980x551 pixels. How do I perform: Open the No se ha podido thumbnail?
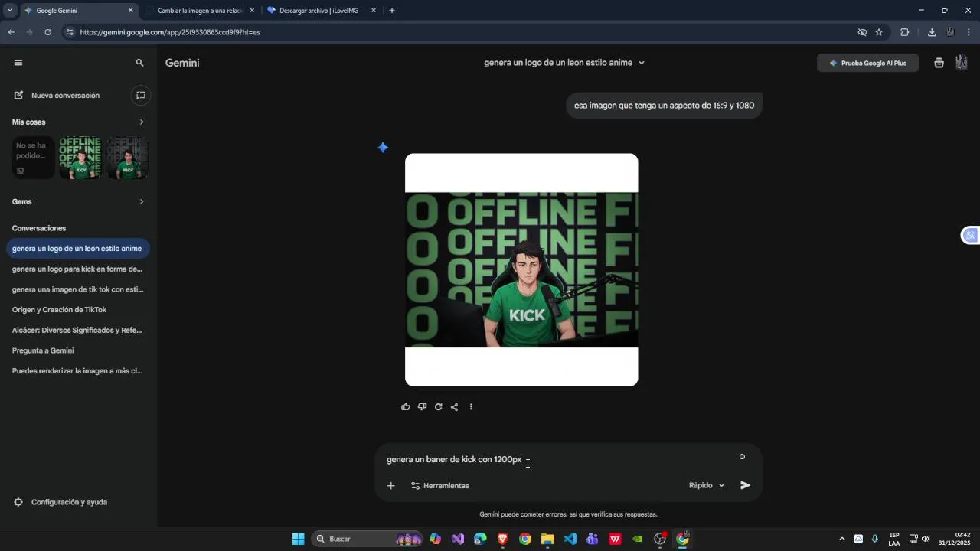click(x=33, y=158)
